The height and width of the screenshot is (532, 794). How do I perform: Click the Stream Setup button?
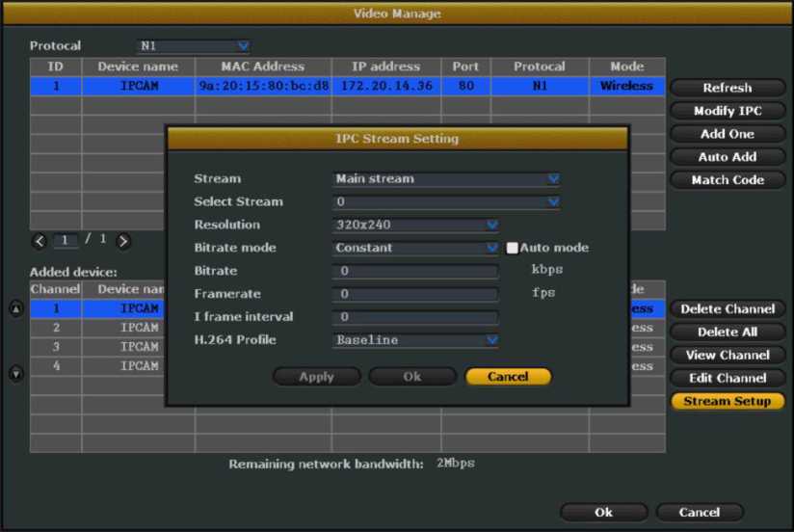[727, 401]
